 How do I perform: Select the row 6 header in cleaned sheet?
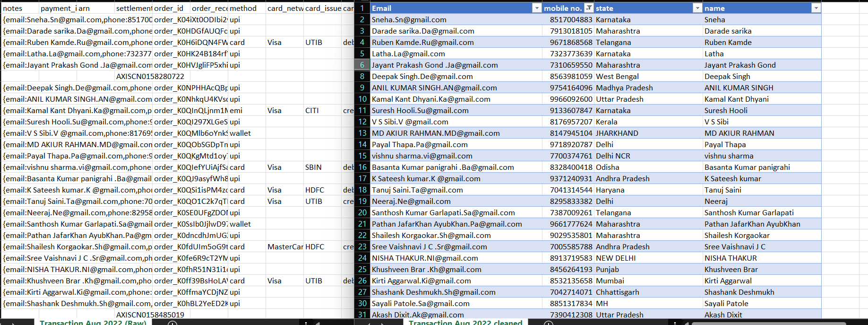pos(362,65)
